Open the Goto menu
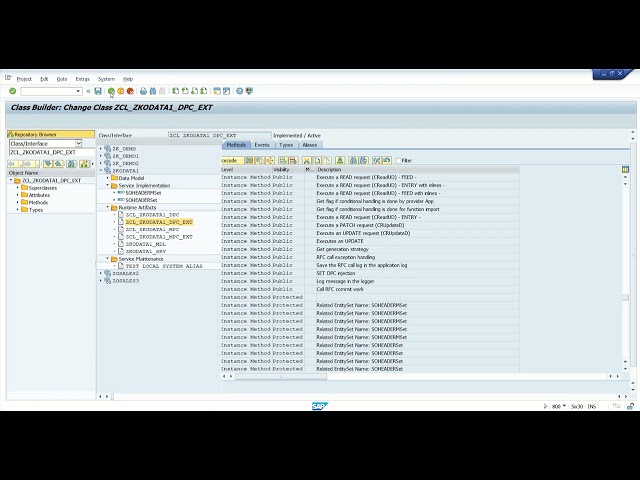 coord(62,79)
